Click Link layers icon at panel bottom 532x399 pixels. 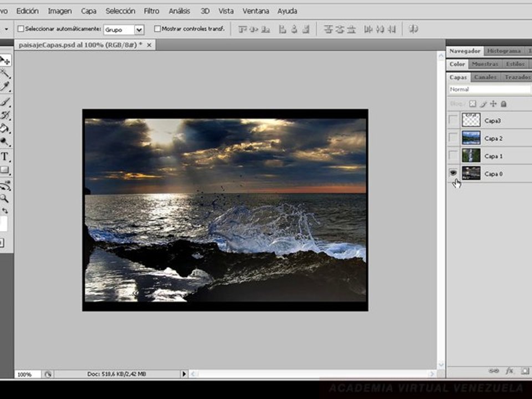click(494, 371)
